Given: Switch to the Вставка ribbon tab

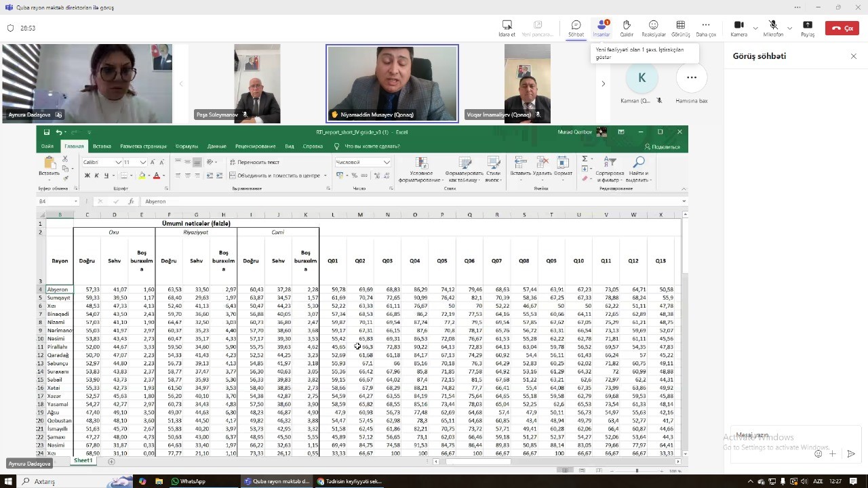Looking at the screenshot, I should point(102,146).
